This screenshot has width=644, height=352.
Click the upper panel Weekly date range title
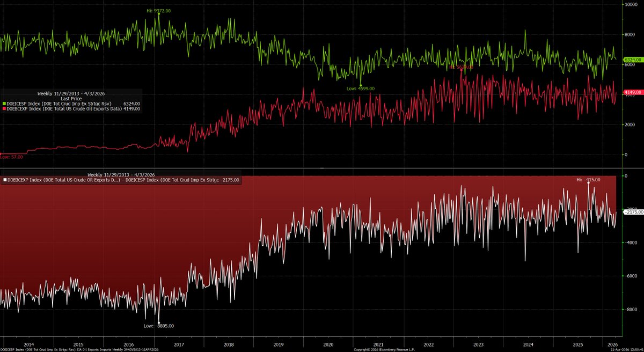point(71,93)
